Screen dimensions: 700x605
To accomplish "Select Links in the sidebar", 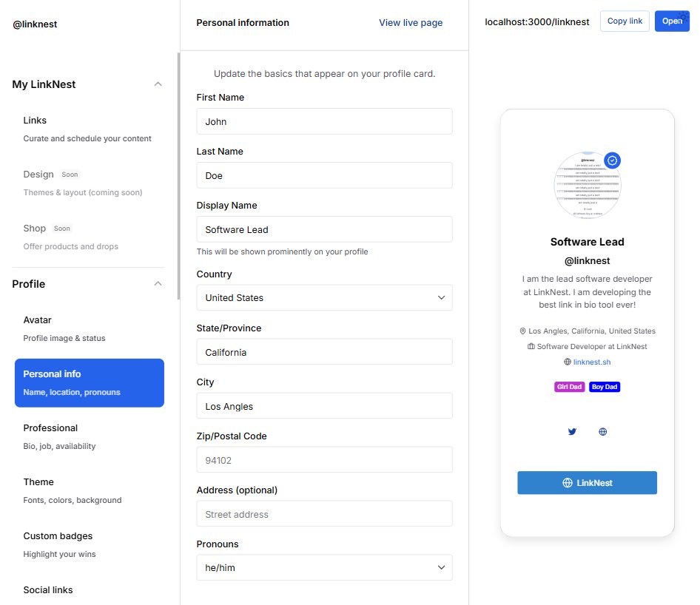I will click(x=35, y=120).
